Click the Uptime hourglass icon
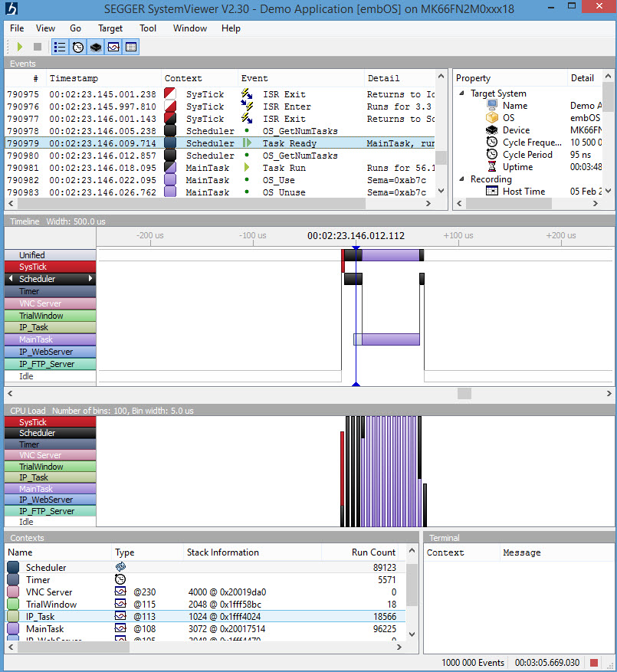 (x=492, y=167)
